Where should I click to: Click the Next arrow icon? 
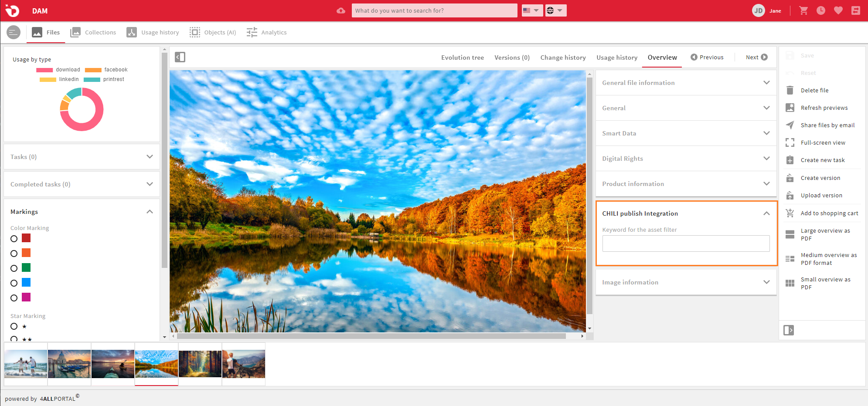click(764, 57)
